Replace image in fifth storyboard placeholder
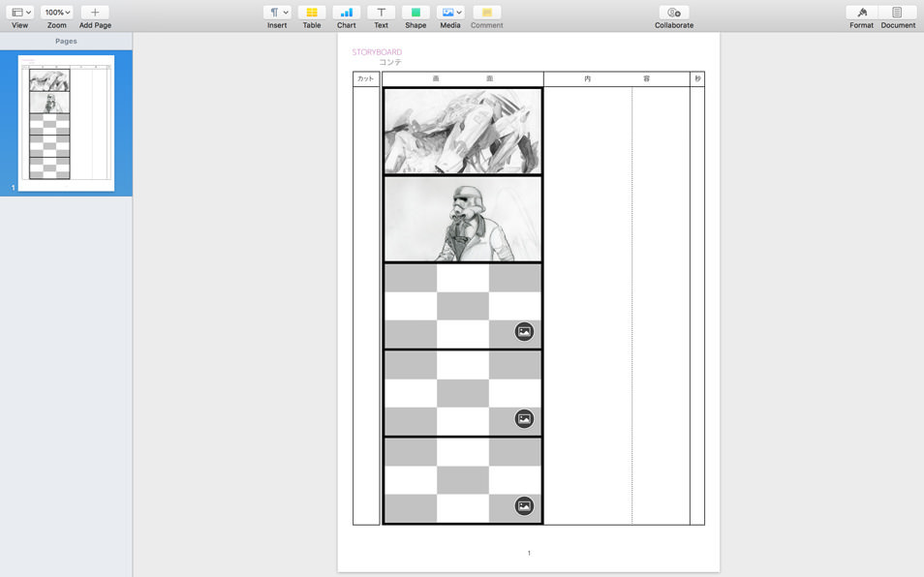 pyautogui.click(x=524, y=505)
